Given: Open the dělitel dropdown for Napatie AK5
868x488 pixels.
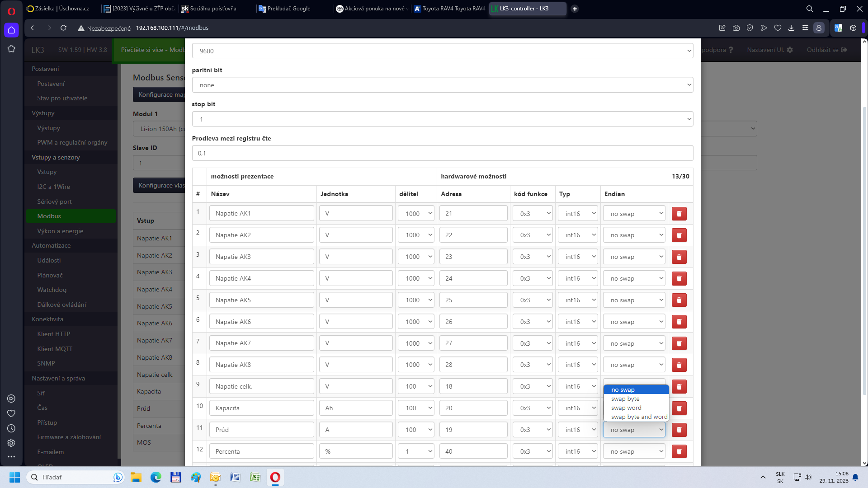Looking at the screenshot, I should 416,300.
